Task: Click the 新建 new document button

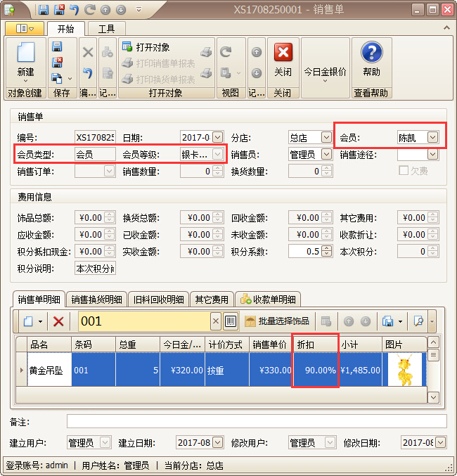Action: pyautogui.click(x=25, y=63)
